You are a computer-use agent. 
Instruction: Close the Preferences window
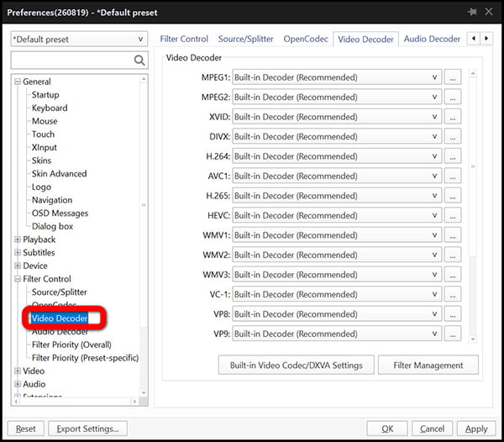coord(489,12)
